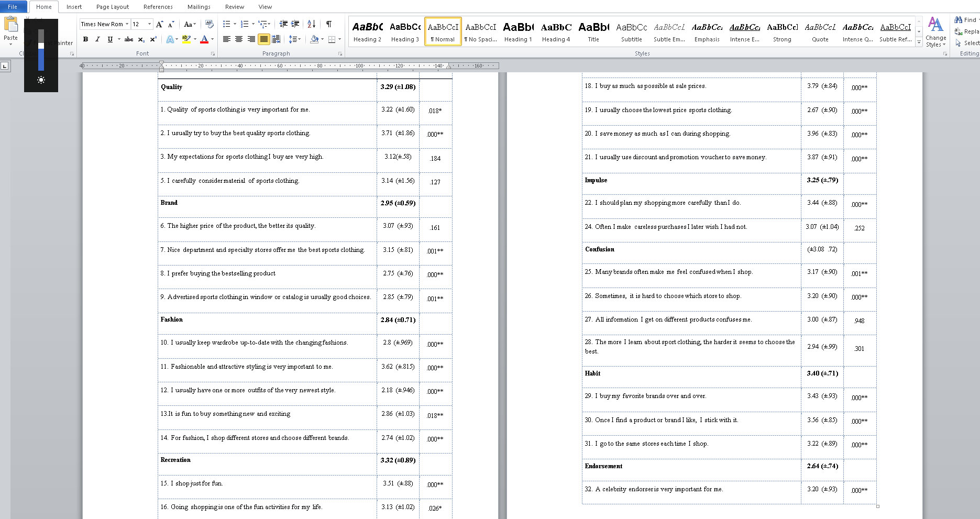The height and width of the screenshot is (519, 980).
Task: Apply strikethrough formatting
Action: click(129, 39)
